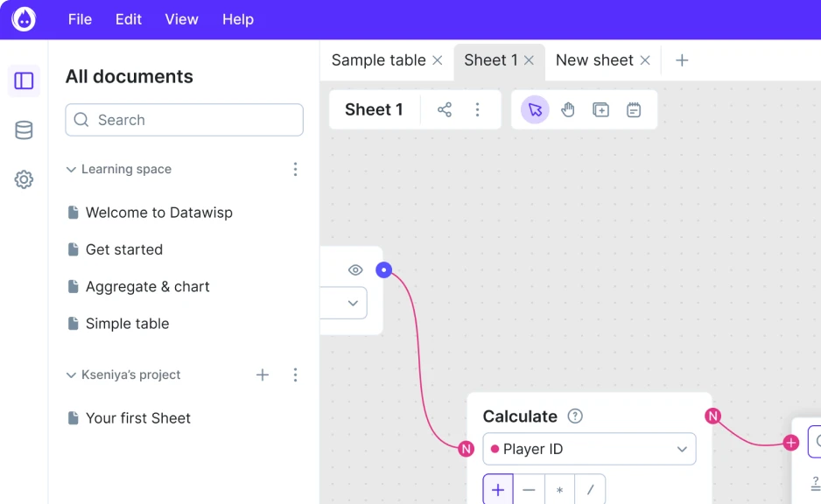Open Sheet 1 more options menu

pos(477,110)
